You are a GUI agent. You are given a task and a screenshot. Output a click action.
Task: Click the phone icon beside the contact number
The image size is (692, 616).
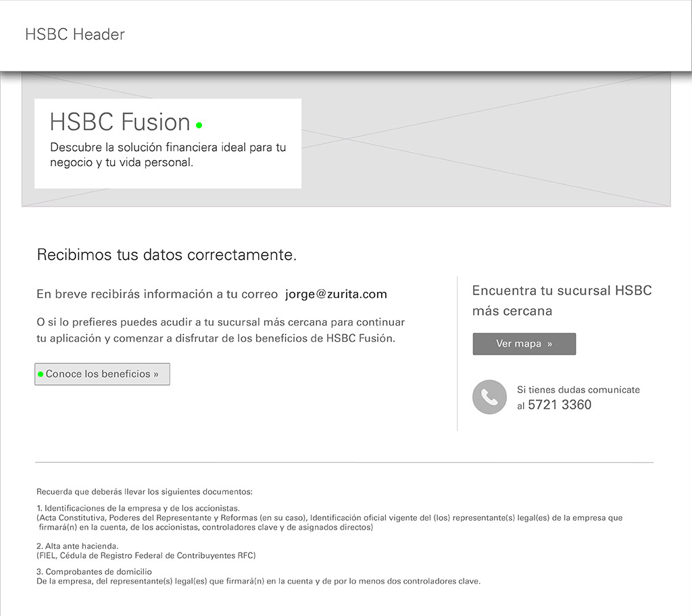[489, 397]
